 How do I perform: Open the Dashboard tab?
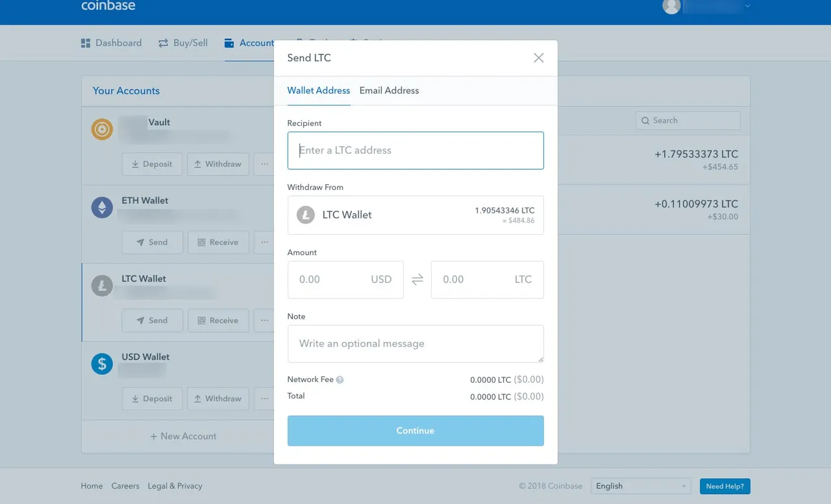pyautogui.click(x=111, y=43)
